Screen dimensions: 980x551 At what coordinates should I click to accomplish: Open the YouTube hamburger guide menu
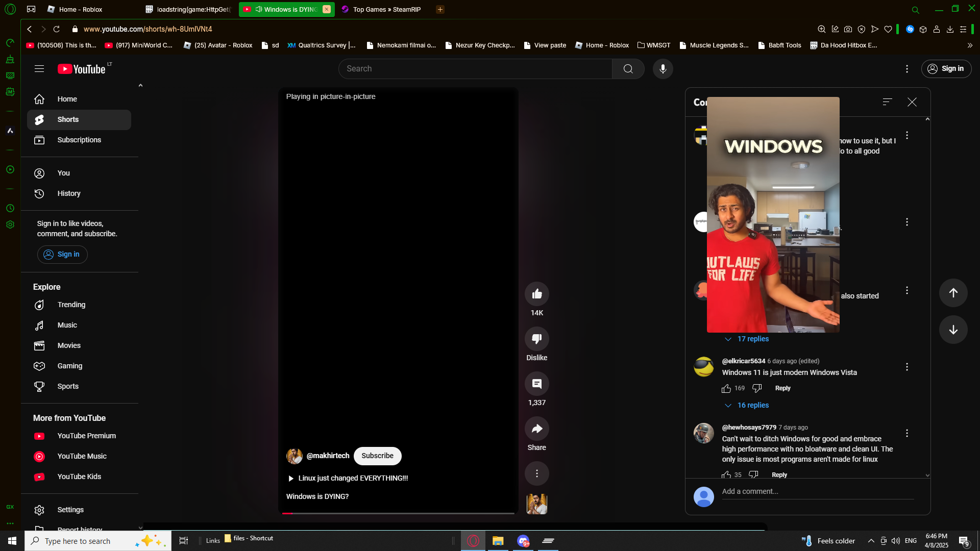39,69
